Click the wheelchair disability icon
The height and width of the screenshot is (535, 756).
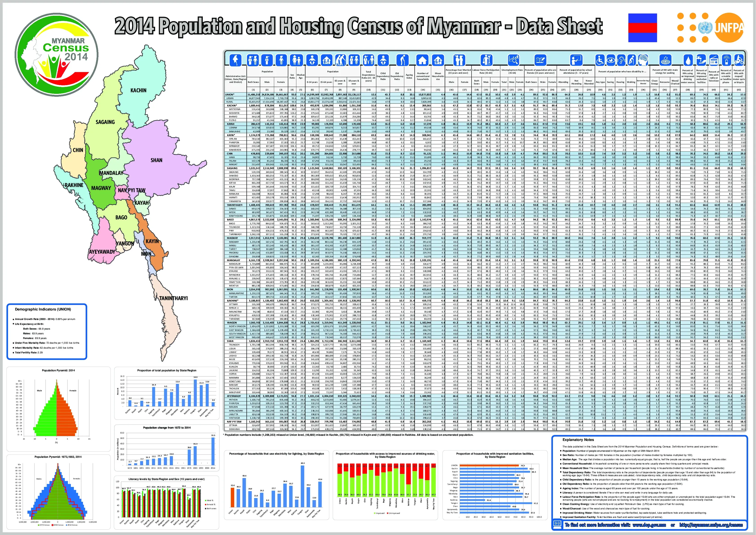pyautogui.click(x=600, y=60)
